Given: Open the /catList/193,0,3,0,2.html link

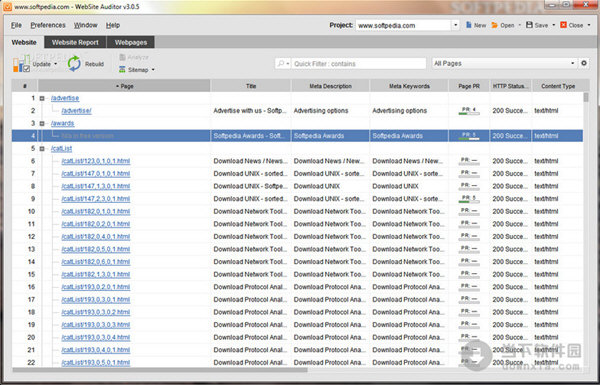Looking at the screenshot, I should [x=96, y=312].
